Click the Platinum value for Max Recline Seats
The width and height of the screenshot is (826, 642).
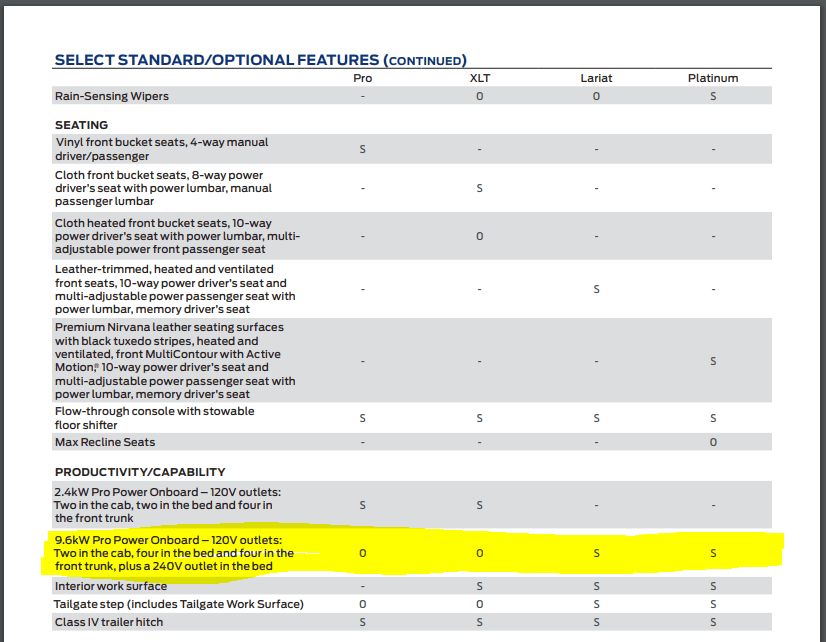click(713, 442)
